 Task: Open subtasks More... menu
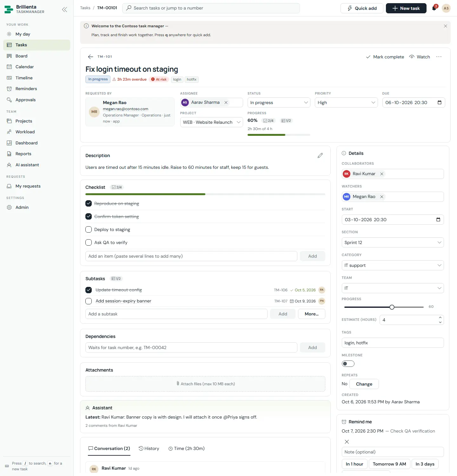[x=312, y=314]
